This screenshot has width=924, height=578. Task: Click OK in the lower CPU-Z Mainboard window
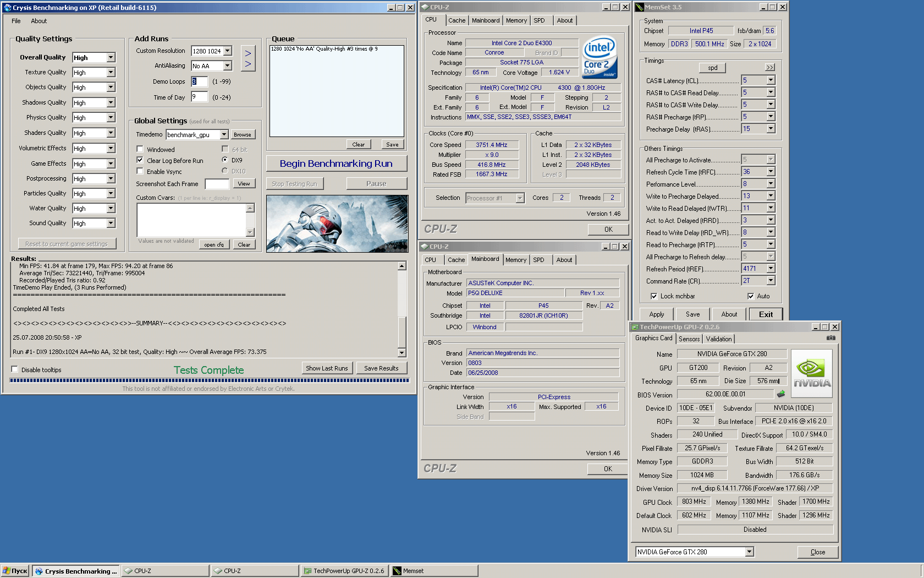point(608,469)
